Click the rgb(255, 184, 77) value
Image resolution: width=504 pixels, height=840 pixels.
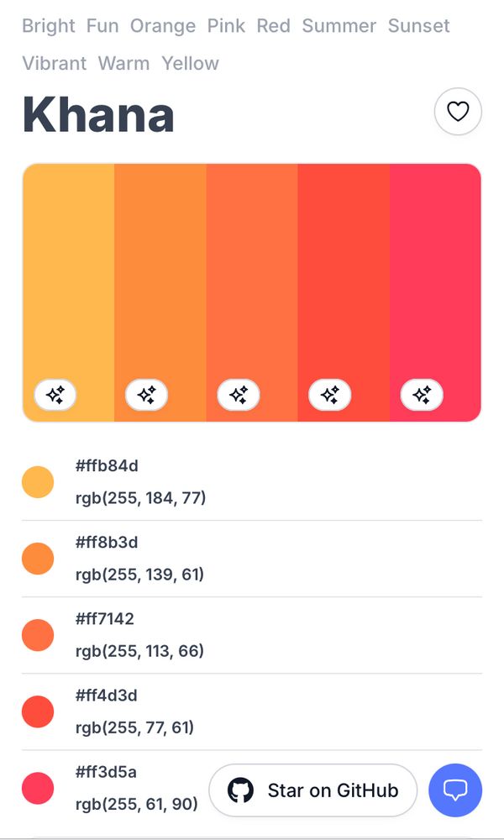pos(141,498)
